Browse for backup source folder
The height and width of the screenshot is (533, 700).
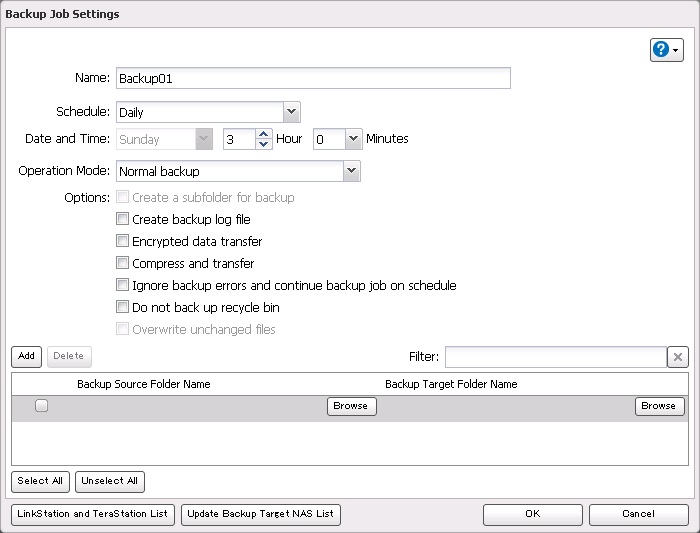(x=351, y=406)
